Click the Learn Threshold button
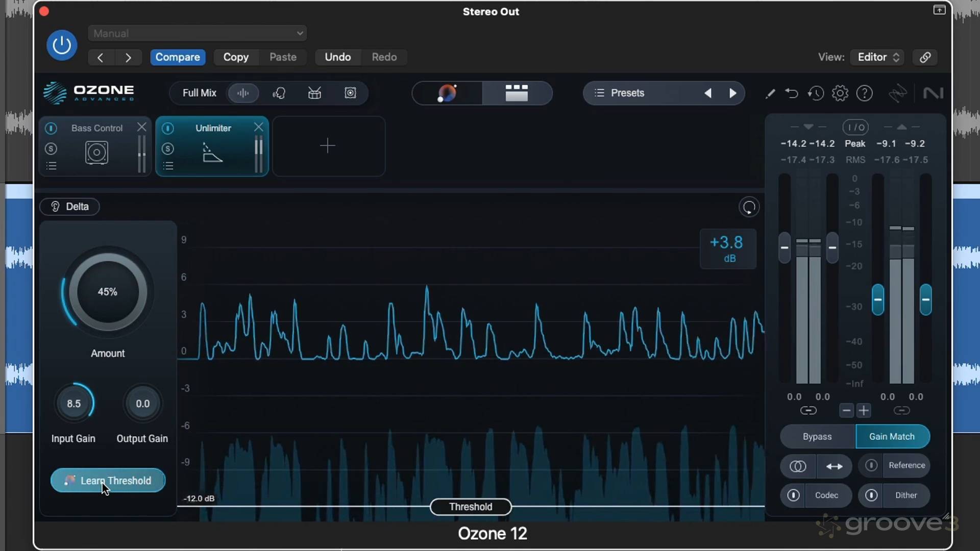Viewport: 980px width, 551px height. pyautogui.click(x=108, y=481)
